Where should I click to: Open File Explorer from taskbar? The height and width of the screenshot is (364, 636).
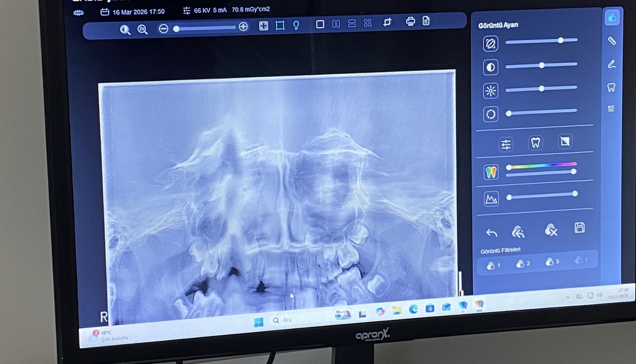click(x=397, y=310)
